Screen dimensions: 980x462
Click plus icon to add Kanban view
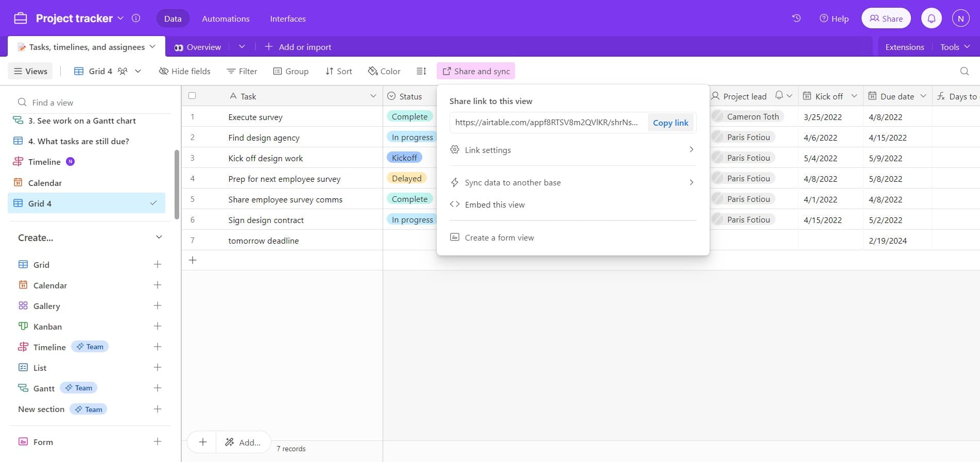158,327
